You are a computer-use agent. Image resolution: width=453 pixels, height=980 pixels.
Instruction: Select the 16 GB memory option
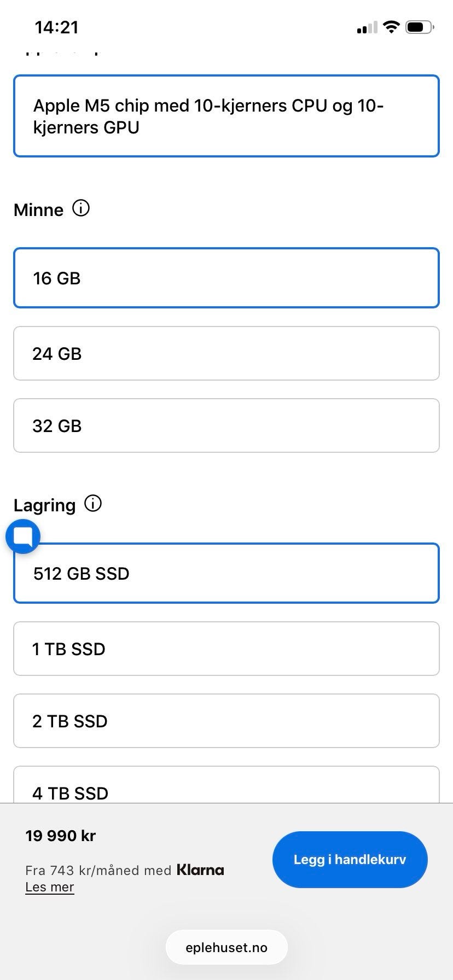coord(226,278)
